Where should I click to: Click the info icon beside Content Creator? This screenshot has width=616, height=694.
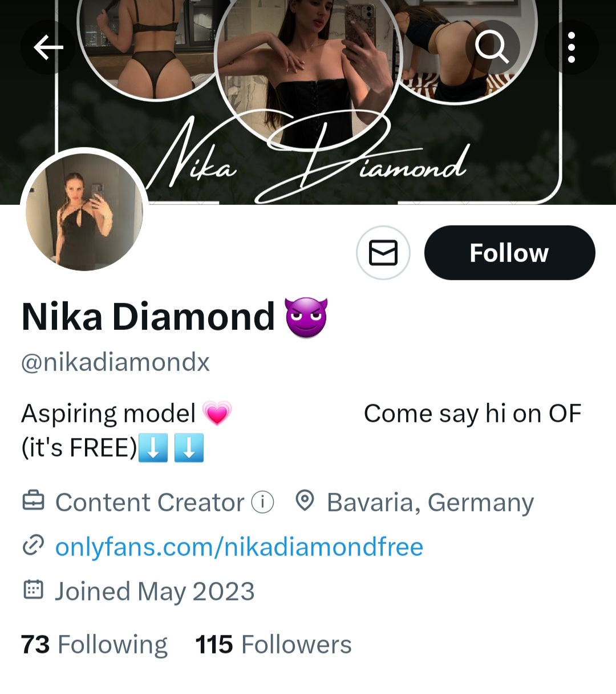click(x=262, y=502)
